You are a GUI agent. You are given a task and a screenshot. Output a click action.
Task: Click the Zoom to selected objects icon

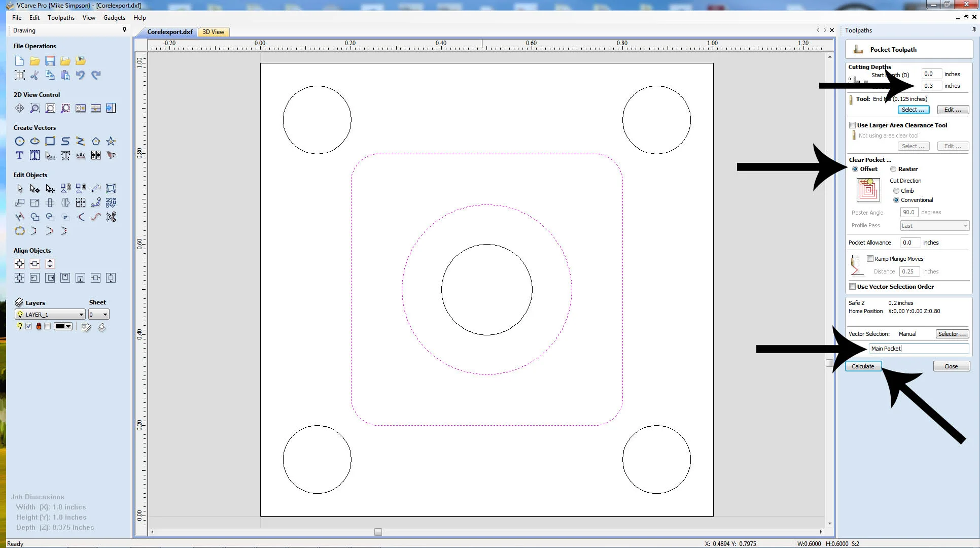pos(65,108)
